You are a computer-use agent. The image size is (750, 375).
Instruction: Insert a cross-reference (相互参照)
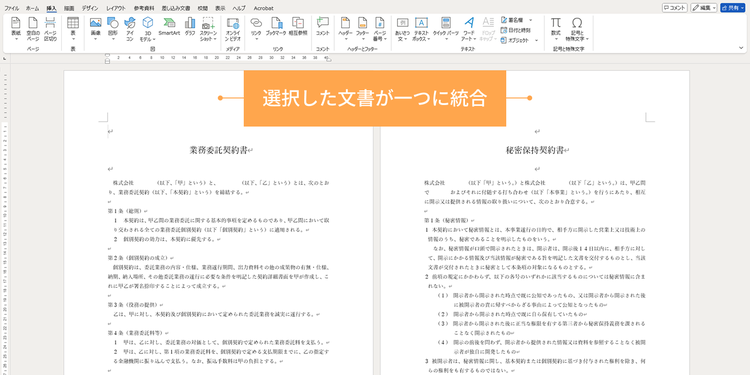[x=298, y=26]
